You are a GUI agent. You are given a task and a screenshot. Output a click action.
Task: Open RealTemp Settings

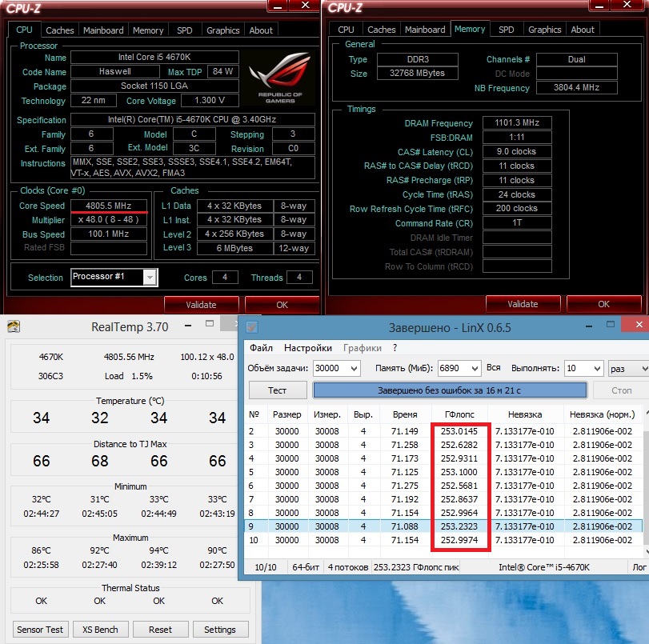220,630
